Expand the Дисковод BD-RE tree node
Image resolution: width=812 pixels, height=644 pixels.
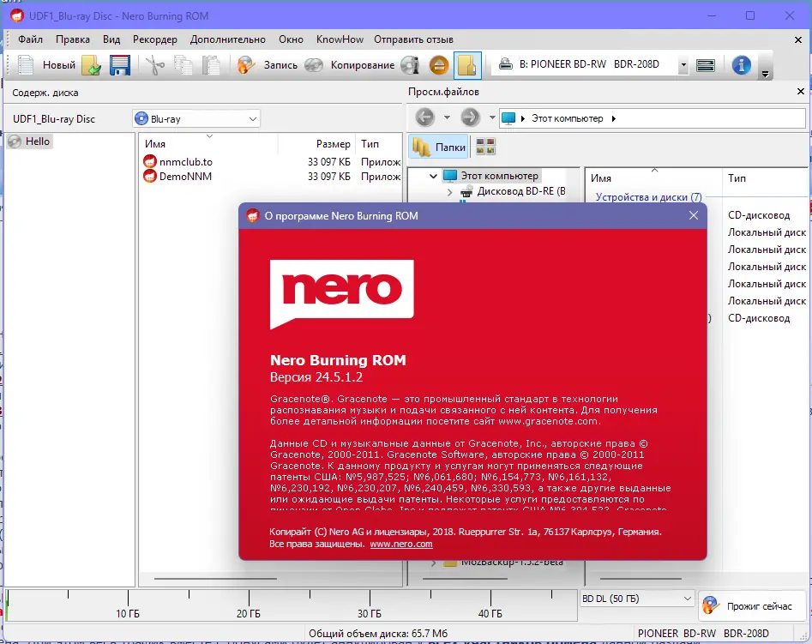coord(448,194)
